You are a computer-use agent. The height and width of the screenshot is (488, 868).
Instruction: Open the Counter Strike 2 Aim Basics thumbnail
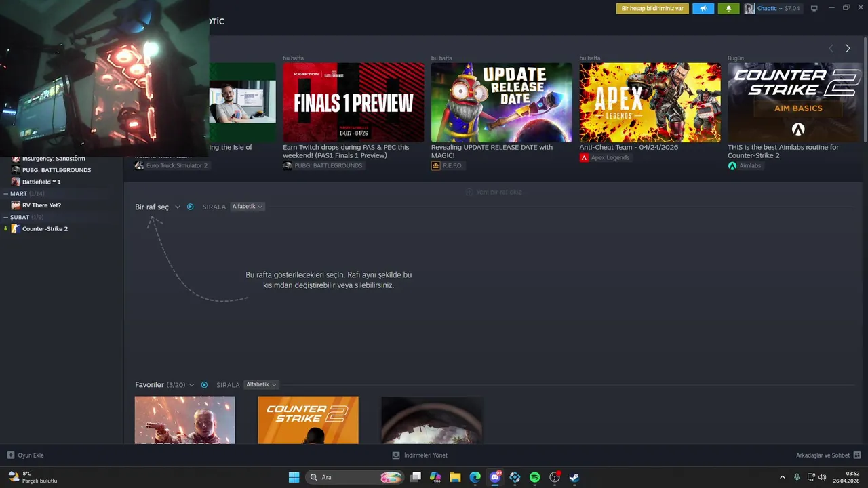click(795, 102)
